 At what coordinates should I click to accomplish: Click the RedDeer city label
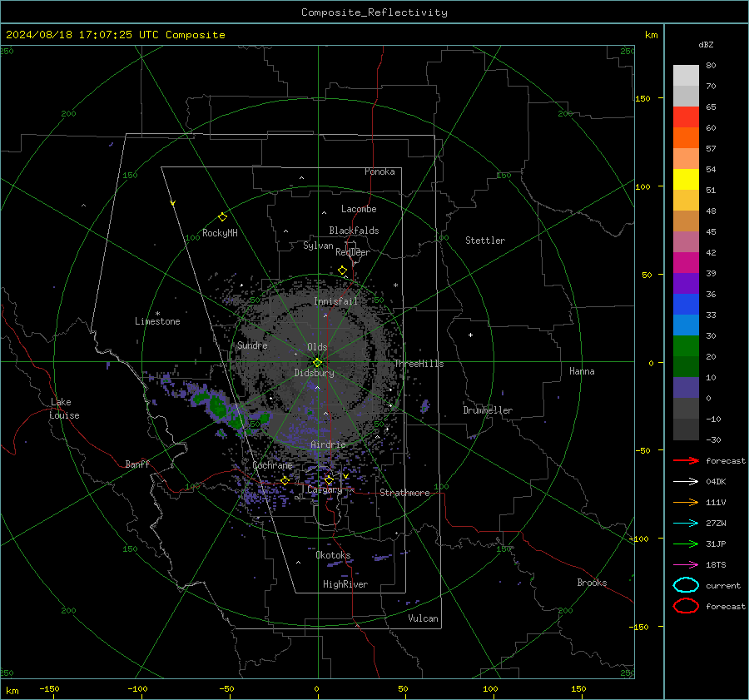(353, 252)
